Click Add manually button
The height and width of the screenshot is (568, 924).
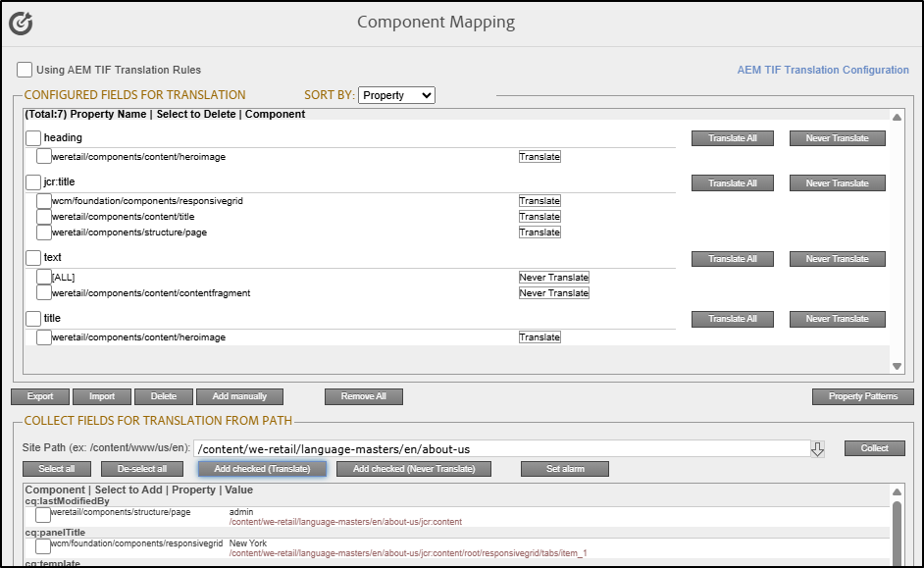[x=239, y=396]
